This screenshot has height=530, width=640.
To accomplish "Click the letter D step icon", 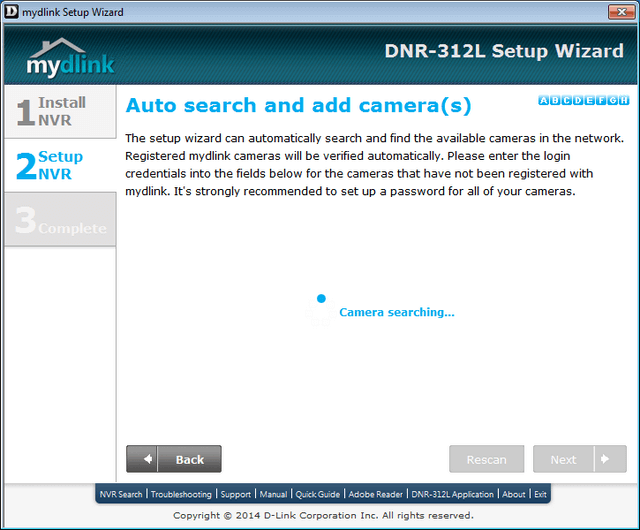I will [578, 100].
